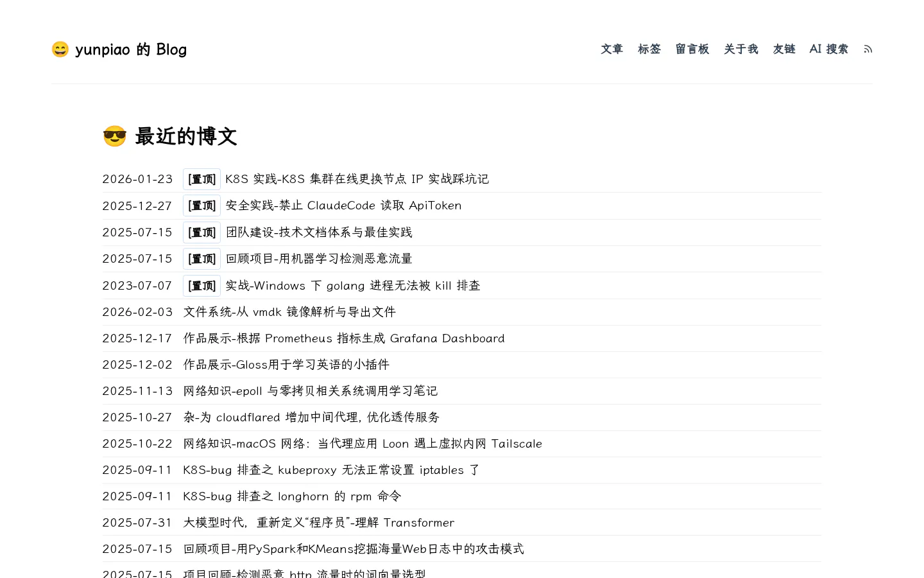This screenshot has height=578, width=924.
Task: Open post about 理解 Transformer
Action: click(319, 523)
